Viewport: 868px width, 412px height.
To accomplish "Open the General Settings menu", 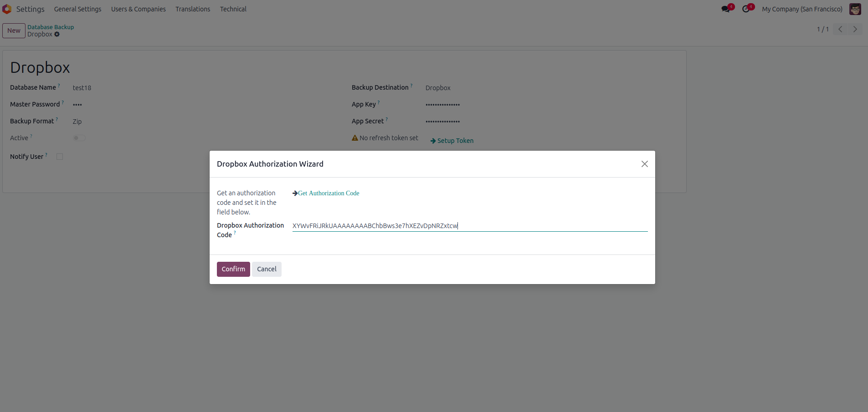I will click(77, 9).
